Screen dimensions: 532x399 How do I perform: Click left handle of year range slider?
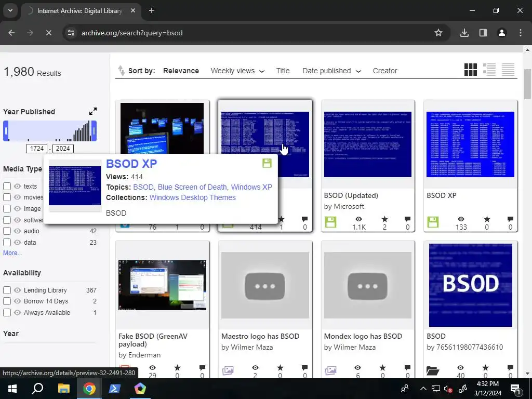click(x=6, y=131)
